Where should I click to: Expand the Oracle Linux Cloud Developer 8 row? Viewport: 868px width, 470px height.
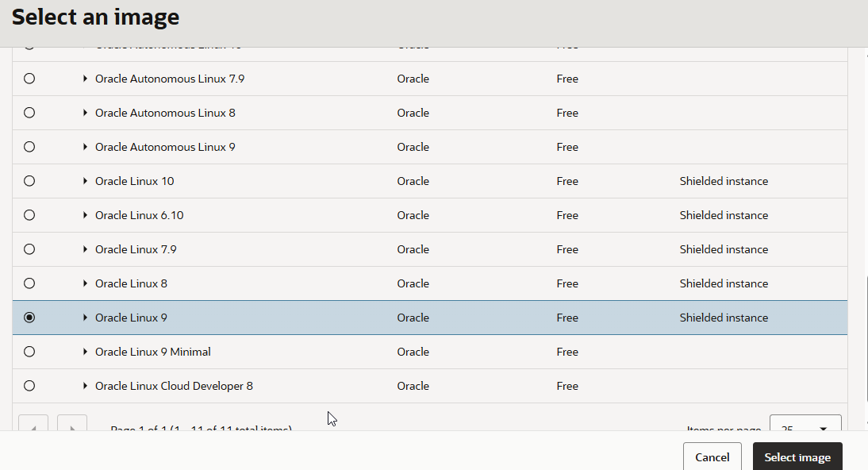click(x=85, y=386)
